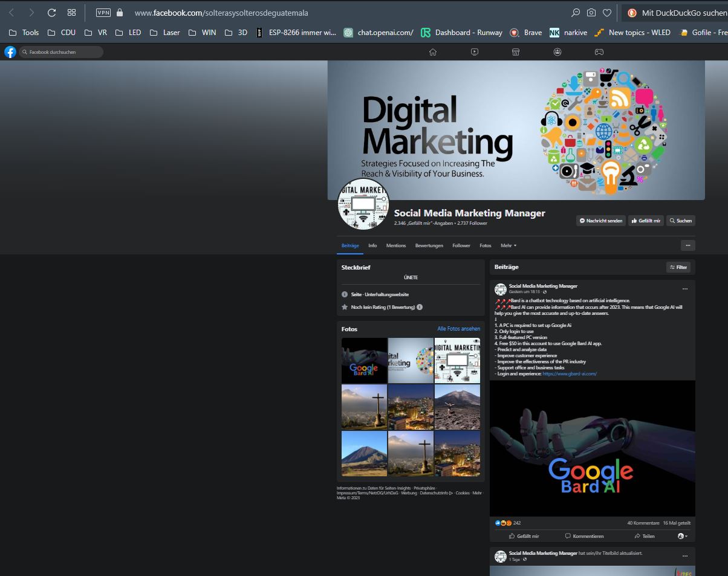Click the Digital Marketing cover photo
The image size is (728, 576).
coord(516,130)
